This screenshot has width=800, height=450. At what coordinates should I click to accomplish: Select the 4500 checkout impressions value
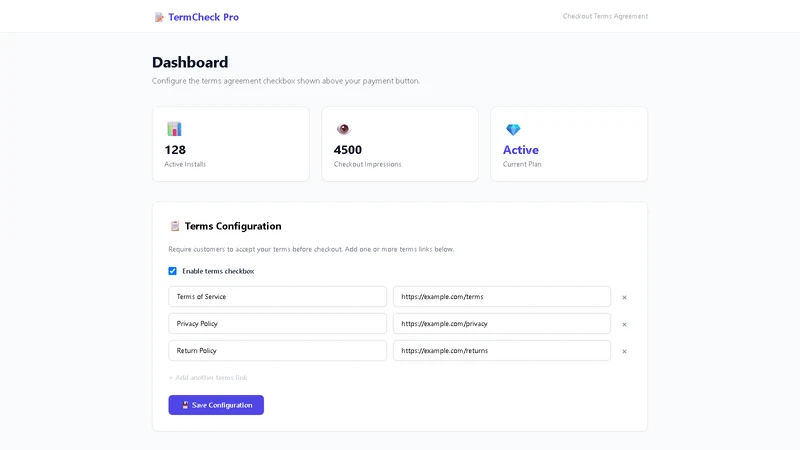[347, 150]
